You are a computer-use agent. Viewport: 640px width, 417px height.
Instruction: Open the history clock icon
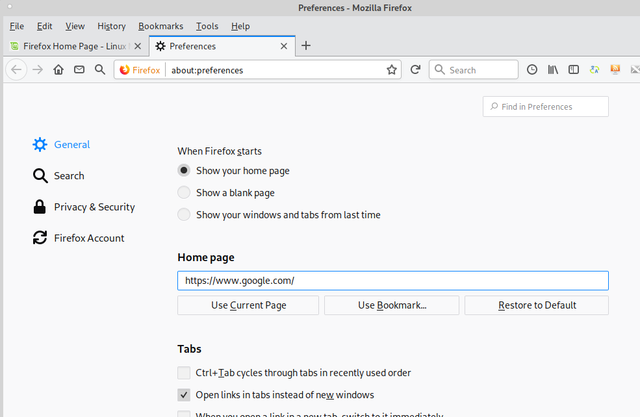coord(532,70)
